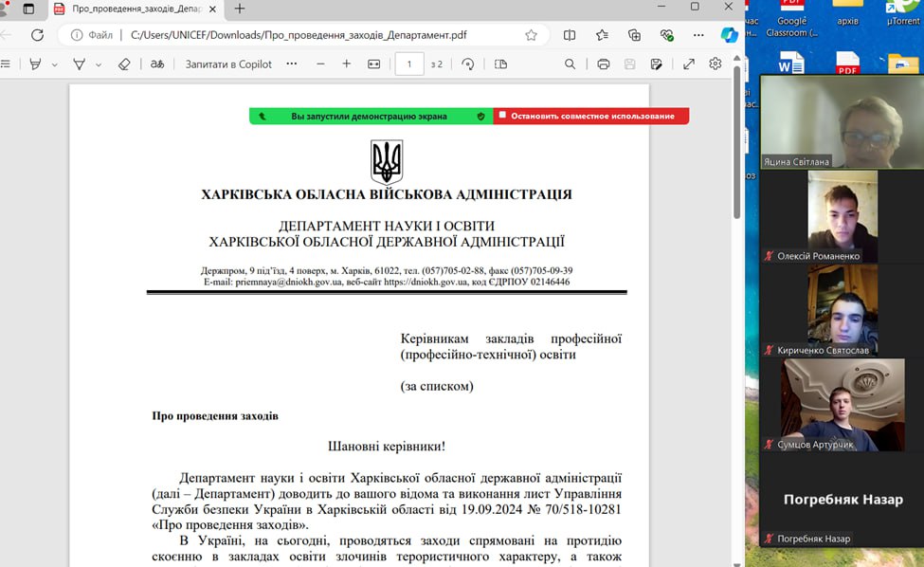The height and width of the screenshot is (567, 924).
Task: Switch to the Про_проведення_заходів PDF tab
Action: (x=136, y=9)
